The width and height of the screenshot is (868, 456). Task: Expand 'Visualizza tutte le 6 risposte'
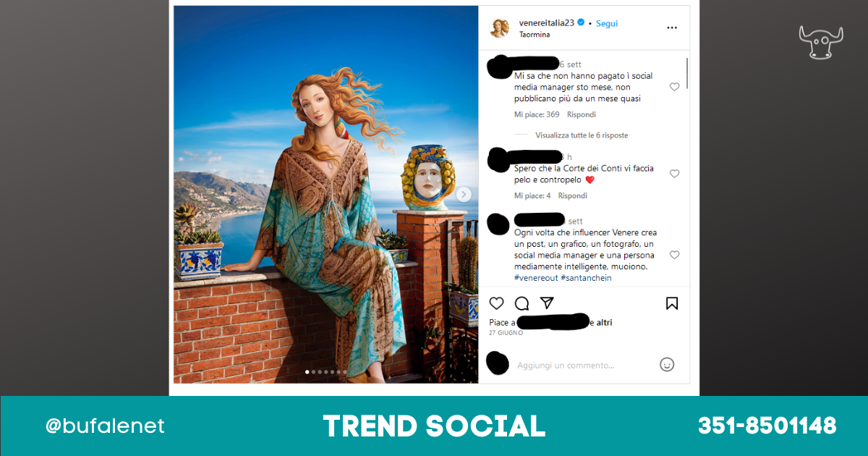[582, 135]
